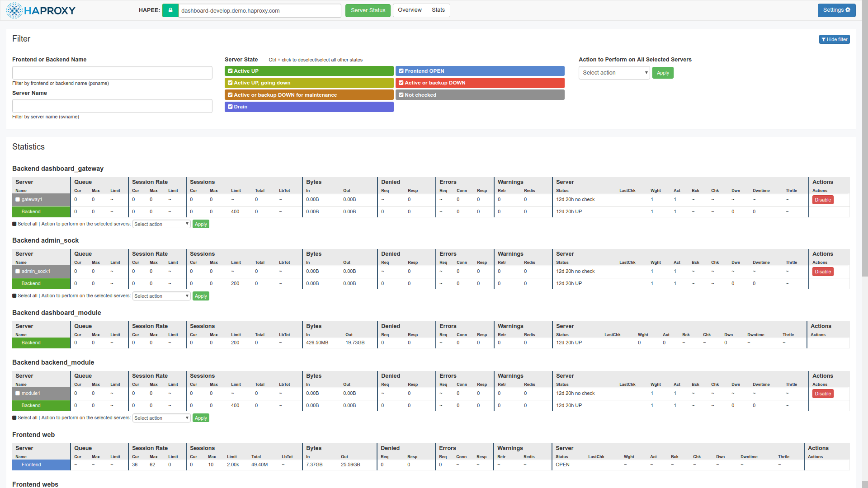The width and height of the screenshot is (868, 488).
Task: Switch to the Overview tab
Action: 410,10
